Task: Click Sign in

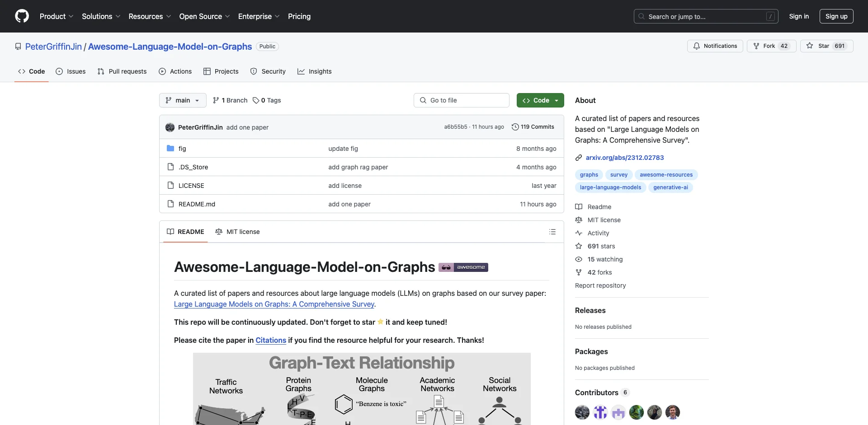Action: (799, 16)
